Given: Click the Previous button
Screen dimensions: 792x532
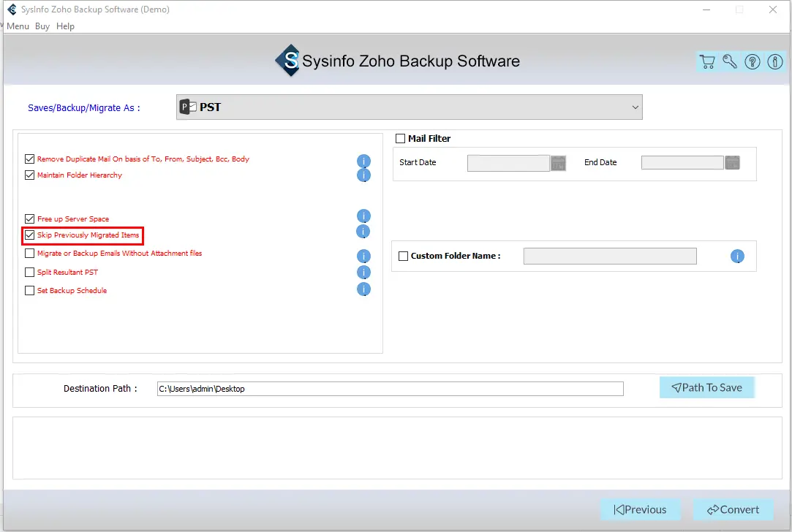Looking at the screenshot, I should click(641, 510).
